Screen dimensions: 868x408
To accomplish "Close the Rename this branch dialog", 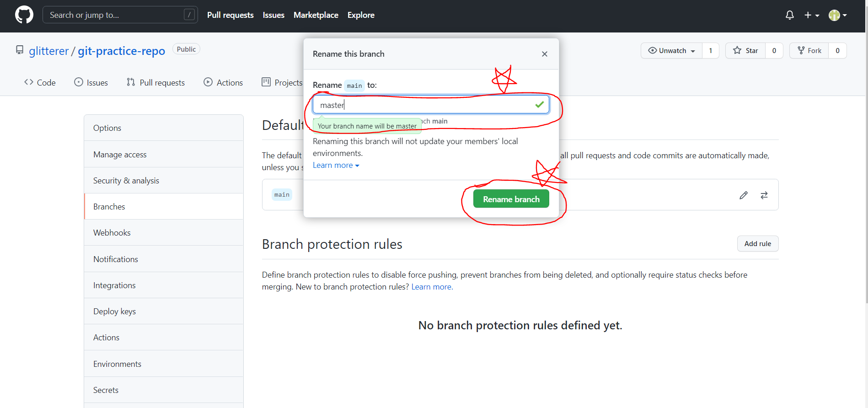I will pos(544,54).
